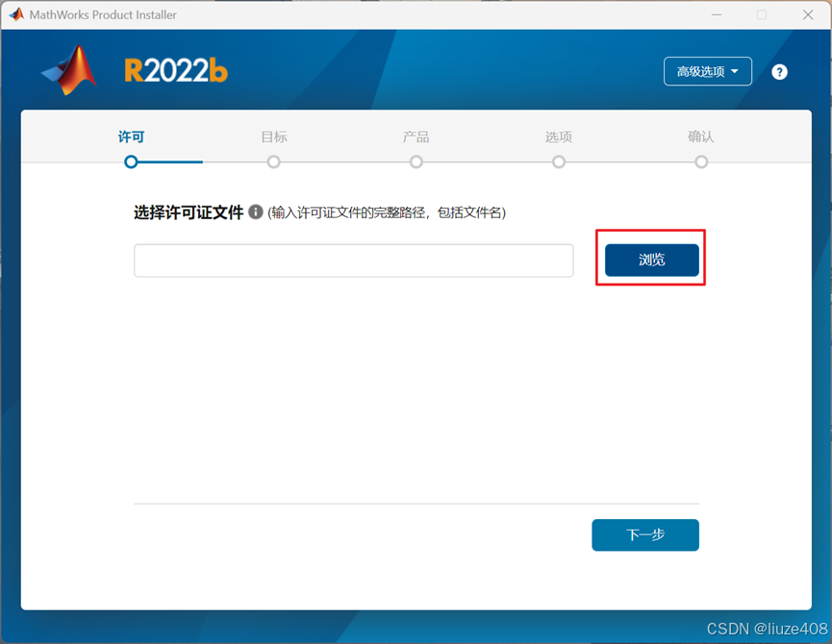Click the license file path input field
This screenshot has height=644, width=832.
pyautogui.click(x=353, y=260)
